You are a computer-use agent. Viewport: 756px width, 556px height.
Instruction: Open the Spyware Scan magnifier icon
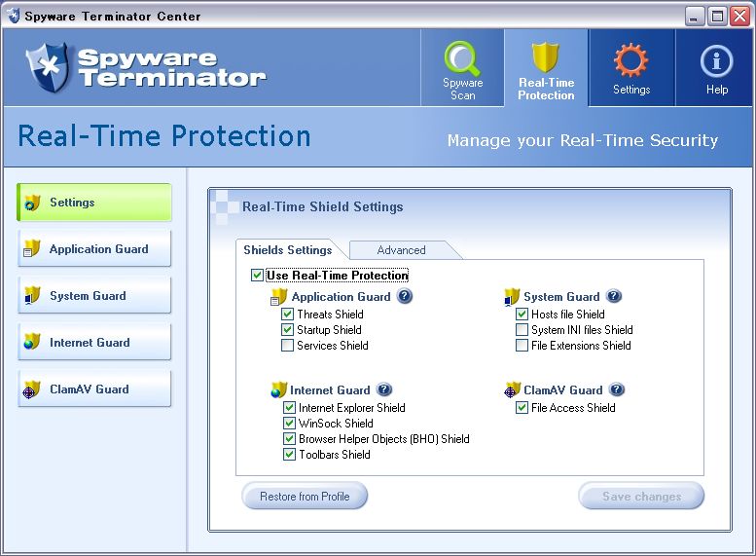[462, 60]
